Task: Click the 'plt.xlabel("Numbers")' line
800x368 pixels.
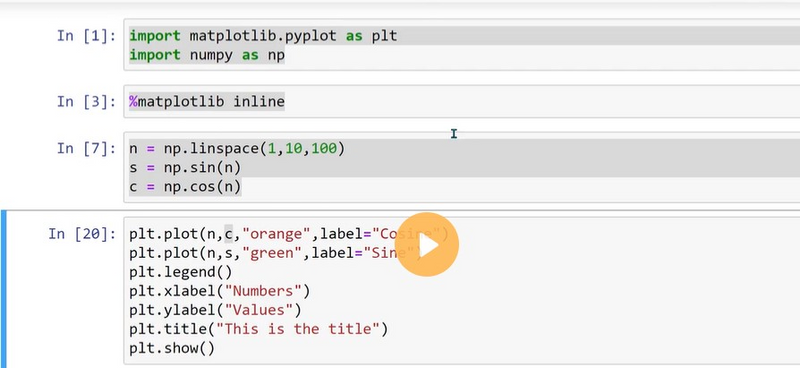Action: [x=219, y=291]
